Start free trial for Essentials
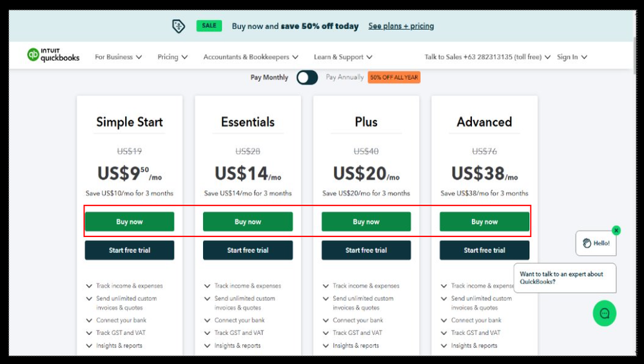The image size is (644, 364). 248,251
